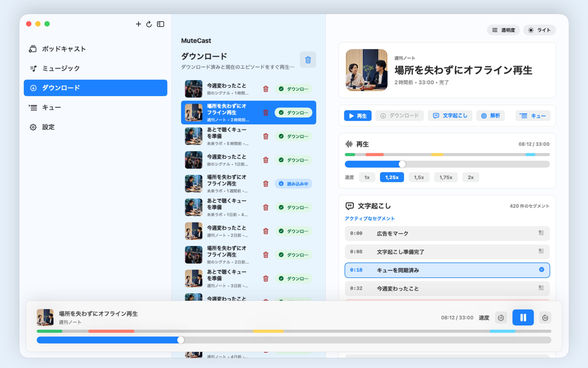
Task: Delete the 場所を失わずにオフライン再生 episode (未来ラボ, 1週間前)
Action: tap(266, 184)
